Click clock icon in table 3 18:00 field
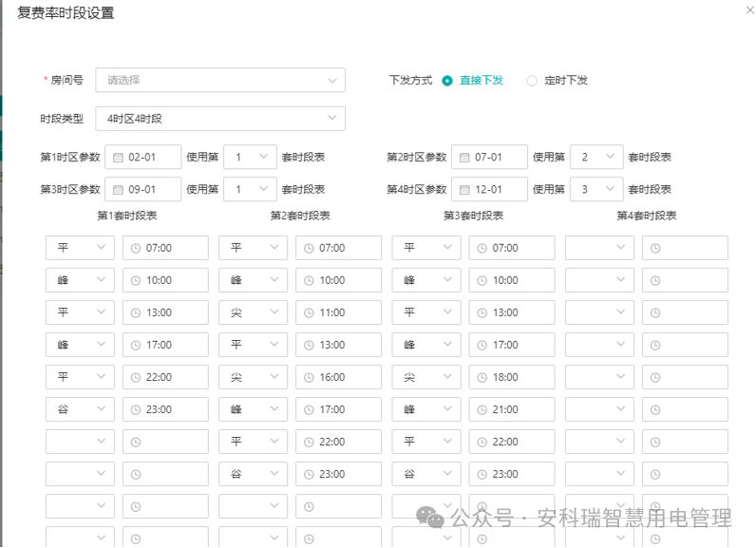Screen dimensions: 756x548 (x=482, y=378)
